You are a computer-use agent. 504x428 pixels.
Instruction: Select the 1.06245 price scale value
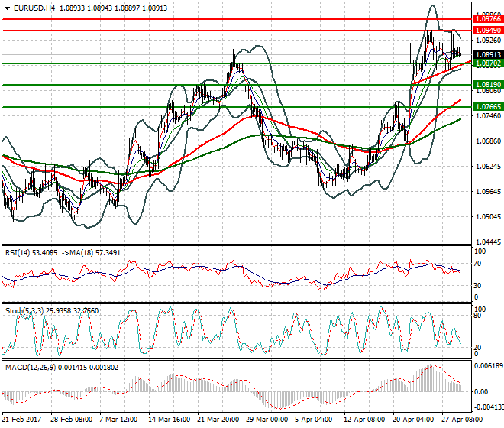coord(488,167)
